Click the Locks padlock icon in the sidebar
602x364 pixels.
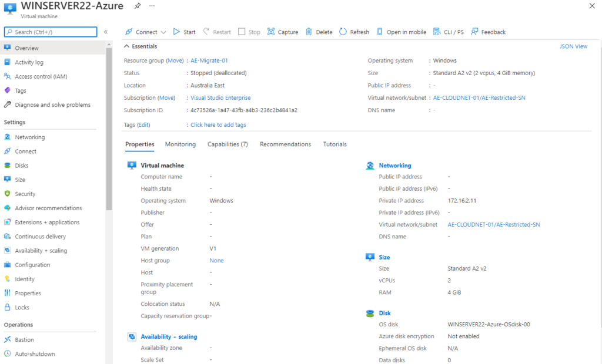(7, 307)
